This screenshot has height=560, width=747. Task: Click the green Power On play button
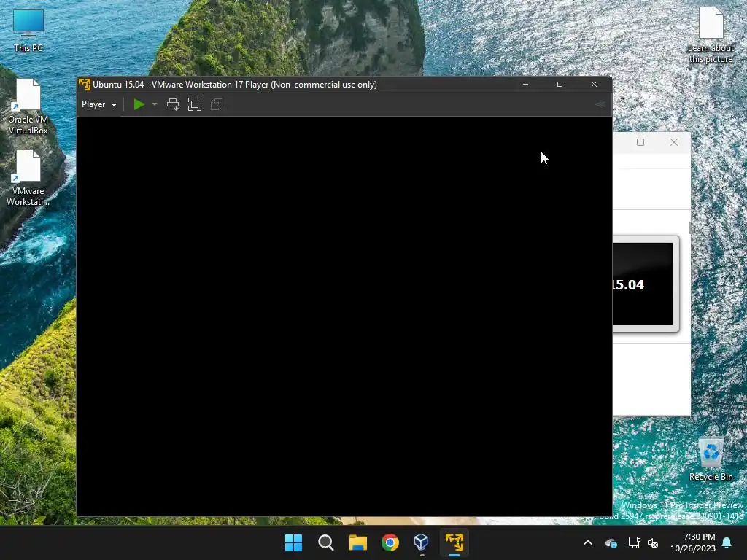[139, 104]
